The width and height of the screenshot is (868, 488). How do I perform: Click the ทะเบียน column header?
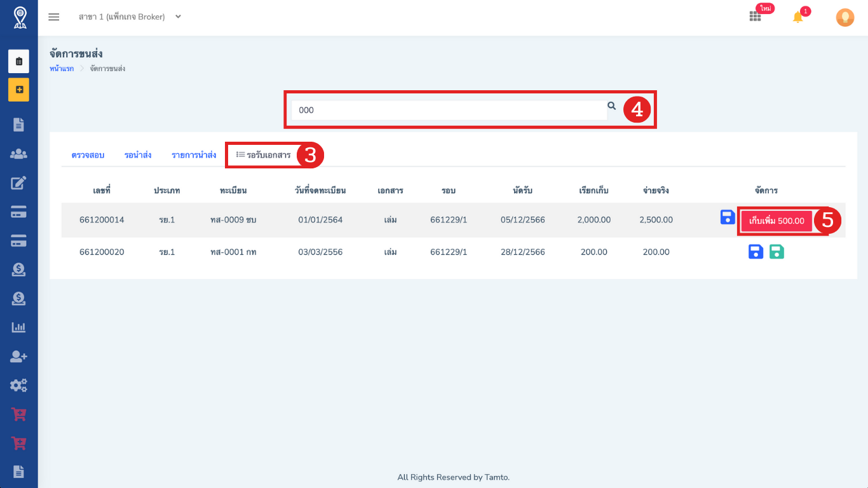coord(233,191)
